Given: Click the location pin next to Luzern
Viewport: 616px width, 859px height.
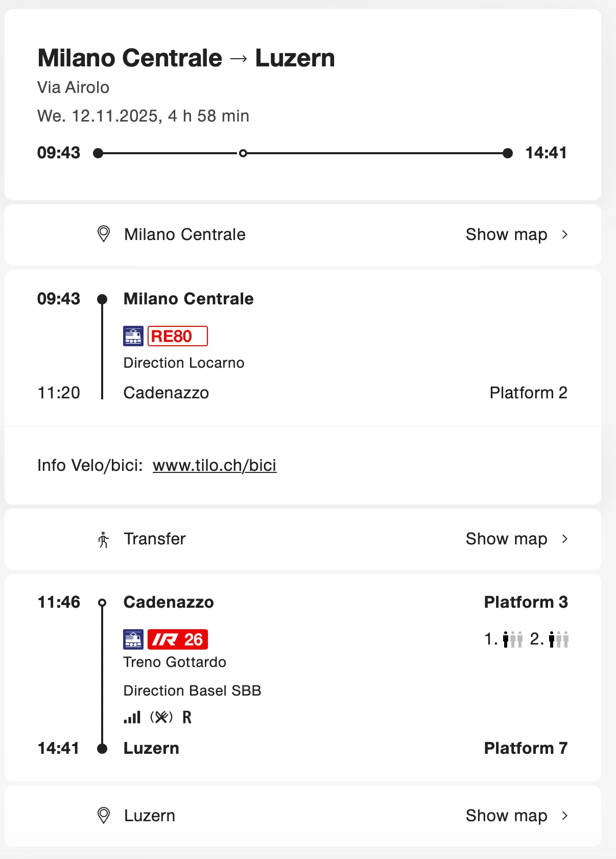Looking at the screenshot, I should pos(104,816).
